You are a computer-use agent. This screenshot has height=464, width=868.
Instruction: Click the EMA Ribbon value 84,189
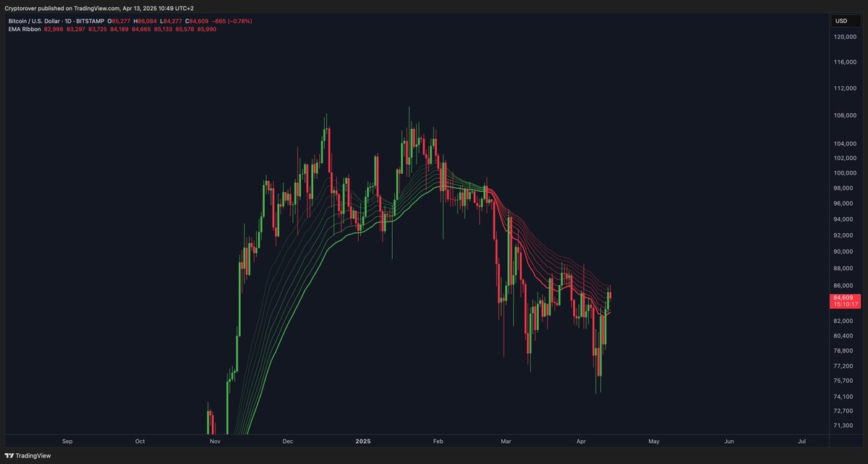point(119,29)
